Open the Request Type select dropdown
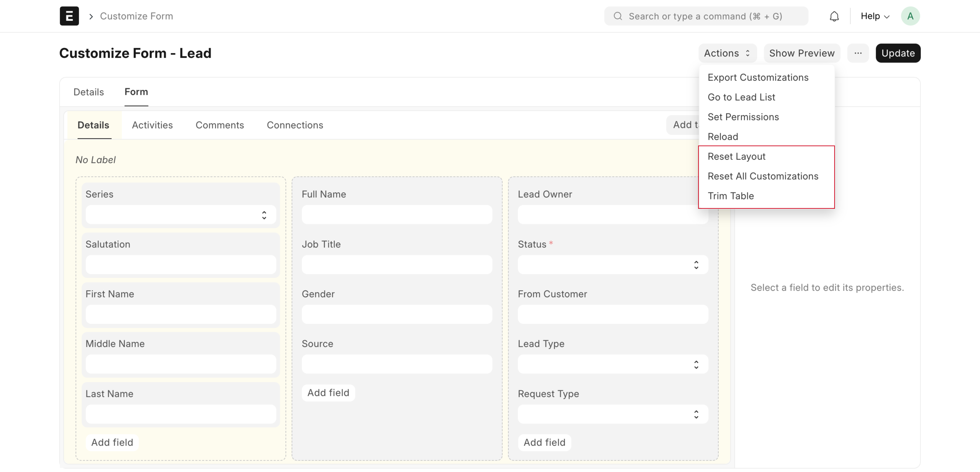980x472 pixels. pos(612,414)
